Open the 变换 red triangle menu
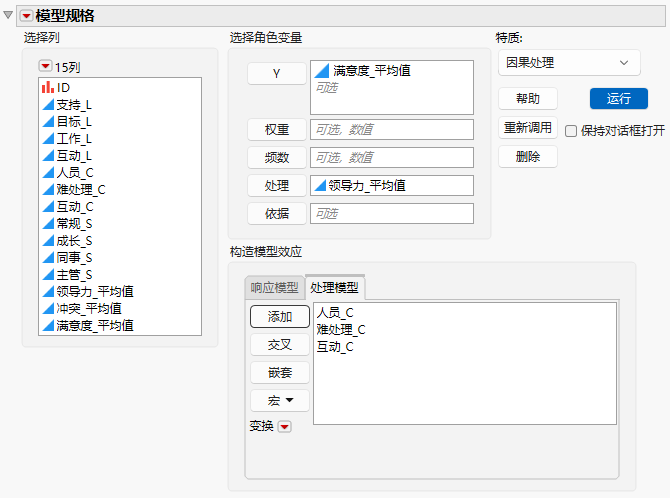 click(285, 427)
